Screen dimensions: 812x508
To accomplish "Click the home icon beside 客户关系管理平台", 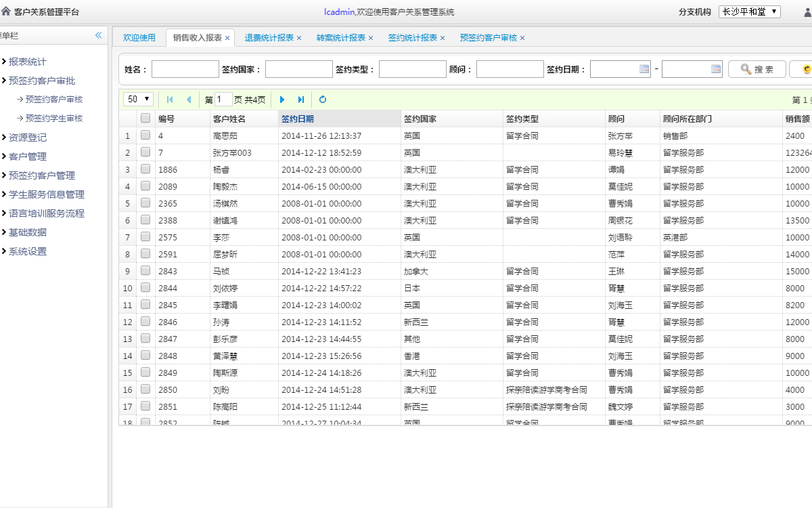I will tap(6, 12).
